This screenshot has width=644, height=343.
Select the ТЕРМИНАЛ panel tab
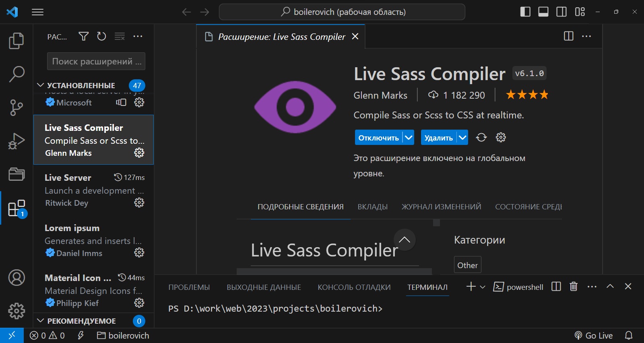pos(427,287)
